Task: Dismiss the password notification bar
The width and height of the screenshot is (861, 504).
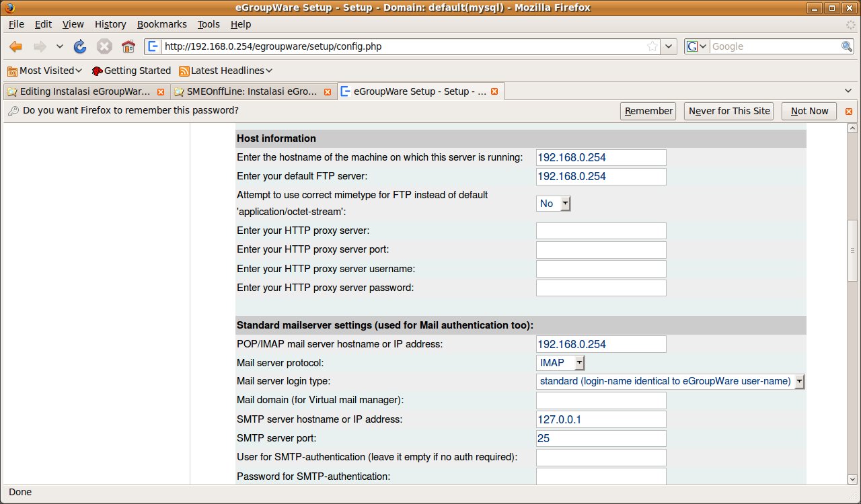Action: click(x=849, y=112)
